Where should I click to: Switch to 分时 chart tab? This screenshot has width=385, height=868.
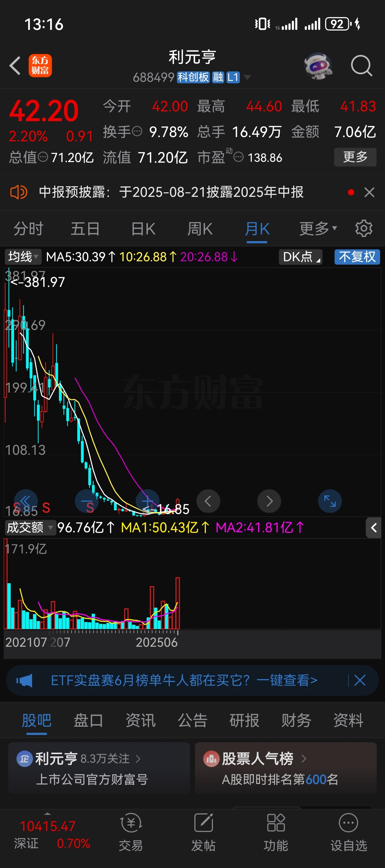(x=28, y=229)
